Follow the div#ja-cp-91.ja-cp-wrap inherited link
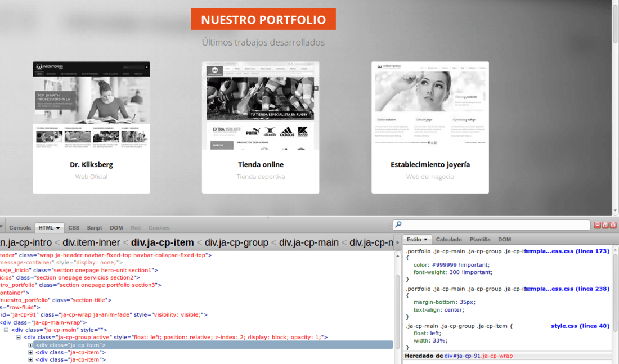The image size is (619, 364). [x=478, y=356]
